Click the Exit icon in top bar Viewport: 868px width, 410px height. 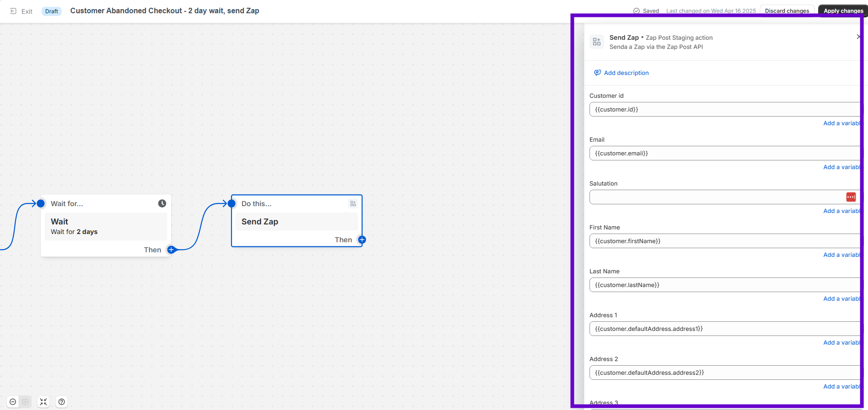pyautogui.click(x=14, y=11)
